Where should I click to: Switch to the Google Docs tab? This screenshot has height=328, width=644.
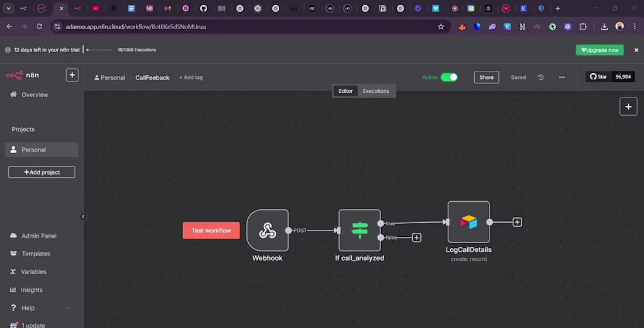(x=131, y=8)
